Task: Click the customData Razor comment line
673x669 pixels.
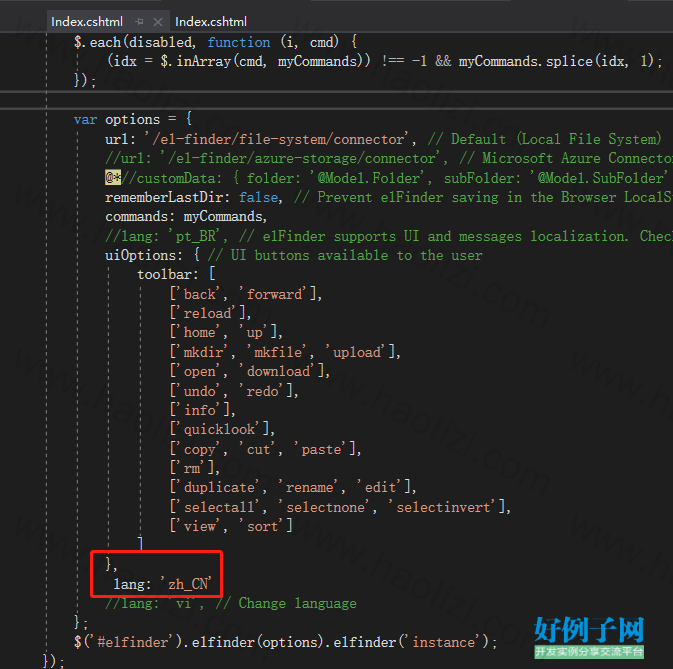Action: (x=389, y=178)
